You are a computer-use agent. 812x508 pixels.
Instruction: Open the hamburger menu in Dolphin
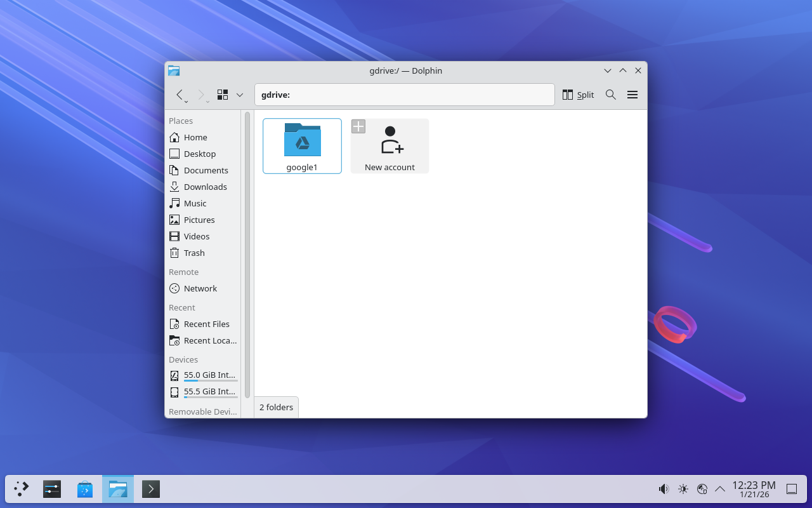click(x=632, y=95)
